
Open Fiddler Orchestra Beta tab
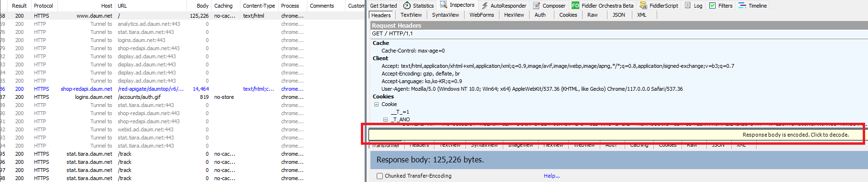602,6
